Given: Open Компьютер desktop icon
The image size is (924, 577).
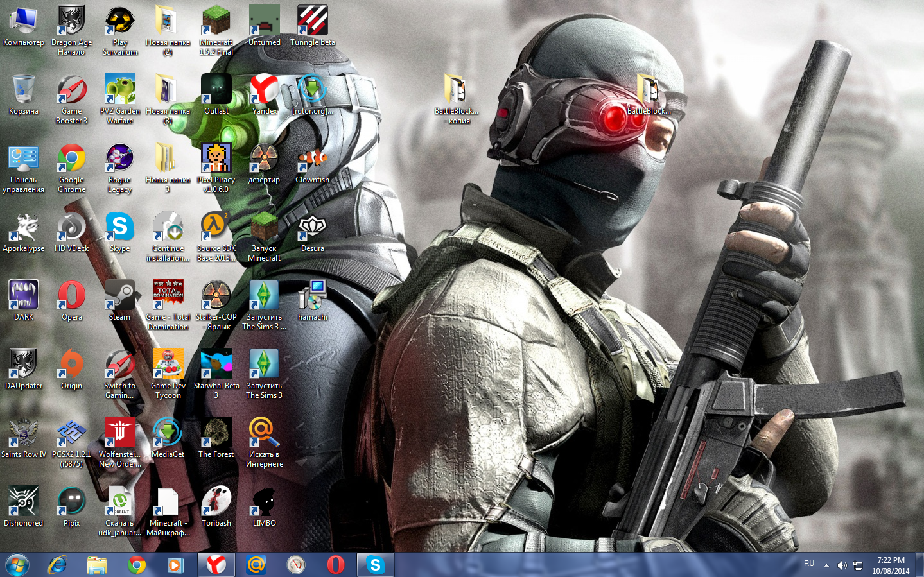Looking at the screenshot, I should pos(24,26).
